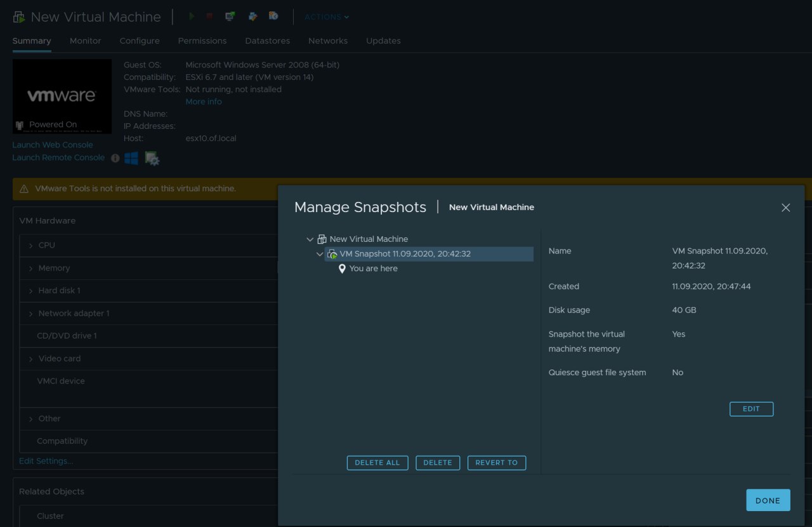The height and width of the screenshot is (527, 812).
Task: Click the EDIT snapshot button
Action: (752, 409)
